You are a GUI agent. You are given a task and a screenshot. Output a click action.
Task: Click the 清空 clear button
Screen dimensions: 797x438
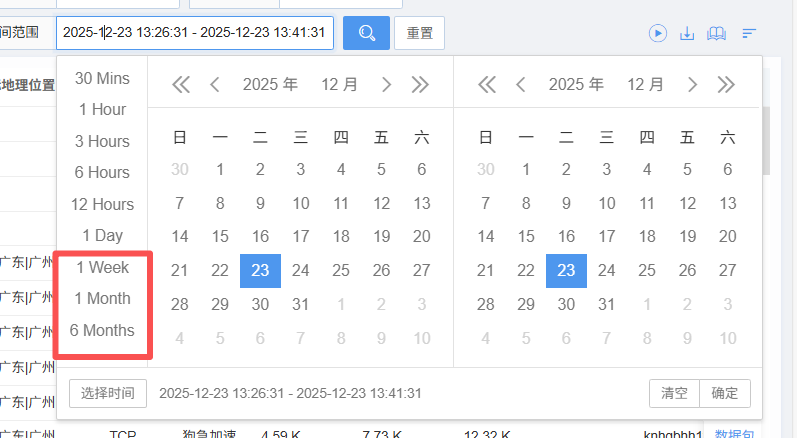pyautogui.click(x=674, y=393)
